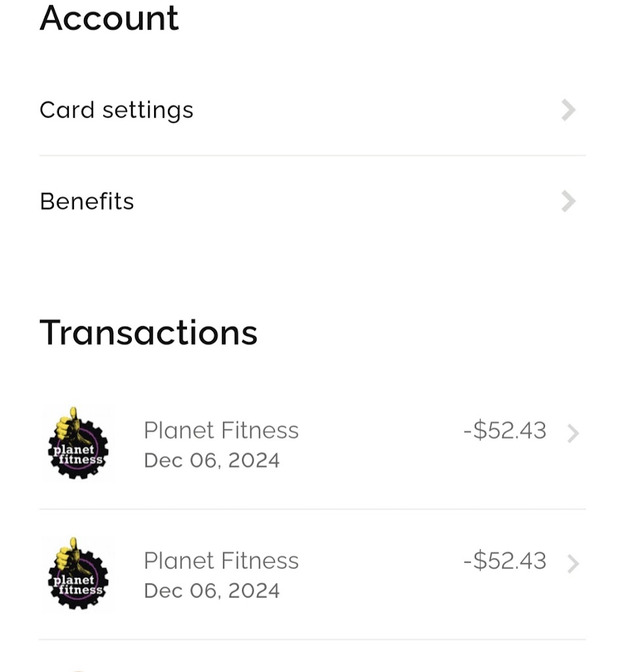
Task: Tap the chevron next to Benefits
Action: (x=568, y=201)
